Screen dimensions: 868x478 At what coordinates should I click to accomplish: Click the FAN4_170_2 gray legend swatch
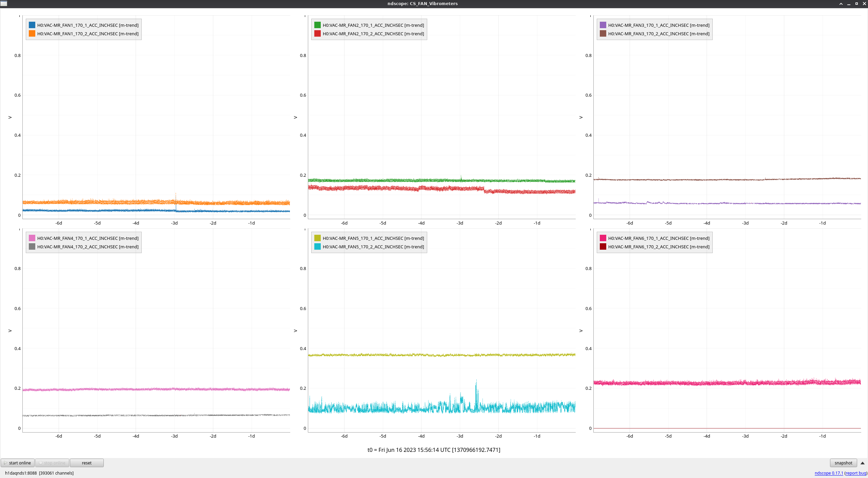(32, 247)
